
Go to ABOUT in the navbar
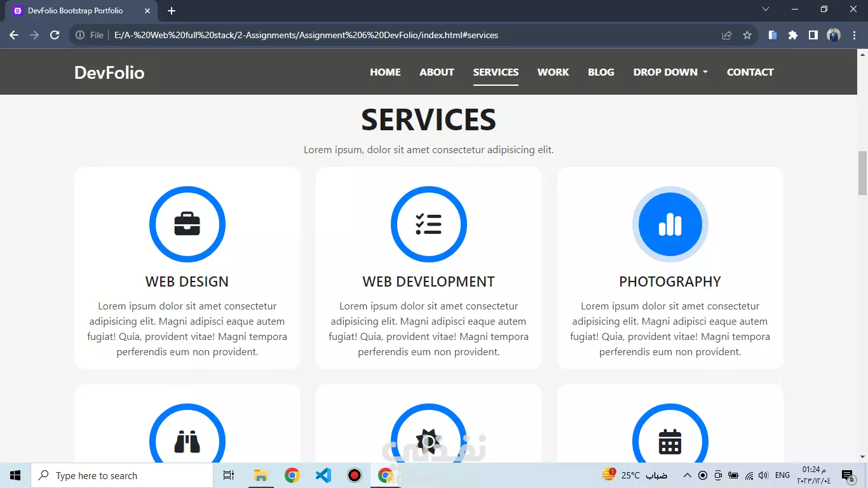[x=437, y=72]
